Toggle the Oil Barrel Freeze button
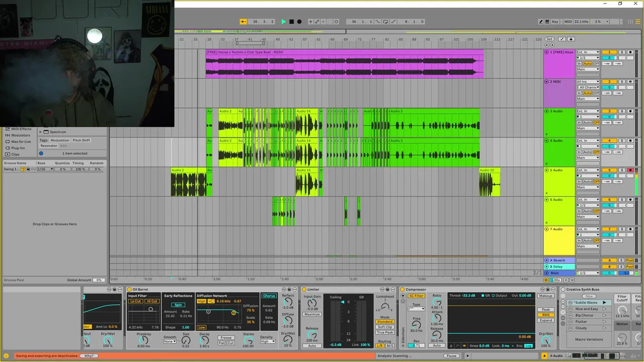The image size is (644, 362). (x=226, y=338)
